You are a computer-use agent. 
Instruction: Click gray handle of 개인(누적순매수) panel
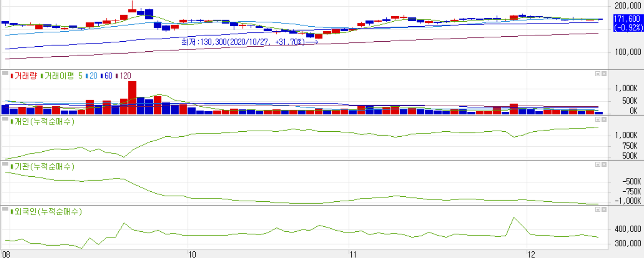(x=5, y=118)
